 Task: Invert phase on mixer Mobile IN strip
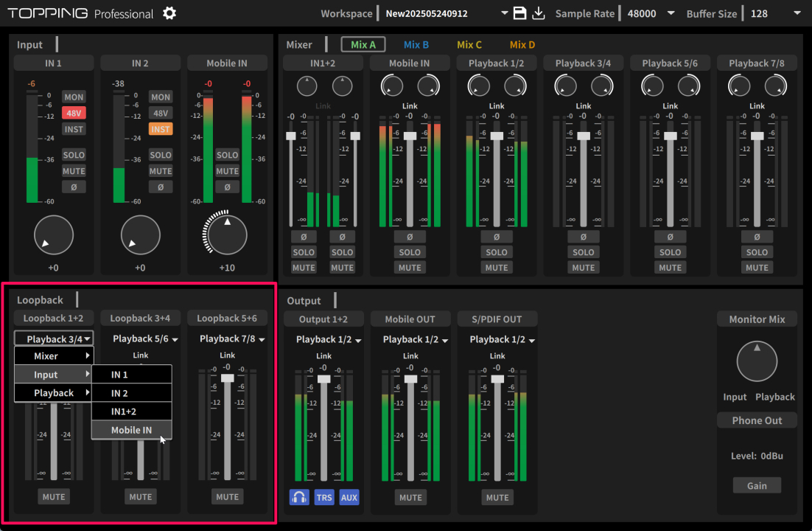pos(410,237)
